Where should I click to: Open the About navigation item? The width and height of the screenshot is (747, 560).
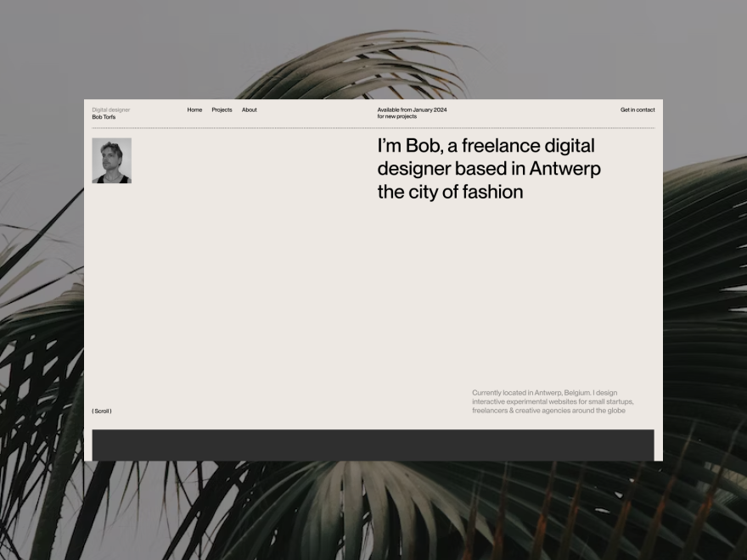(x=250, y=110)
